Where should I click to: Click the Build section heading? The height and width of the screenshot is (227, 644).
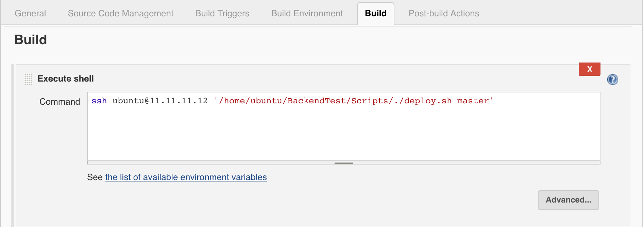[31, 40]
